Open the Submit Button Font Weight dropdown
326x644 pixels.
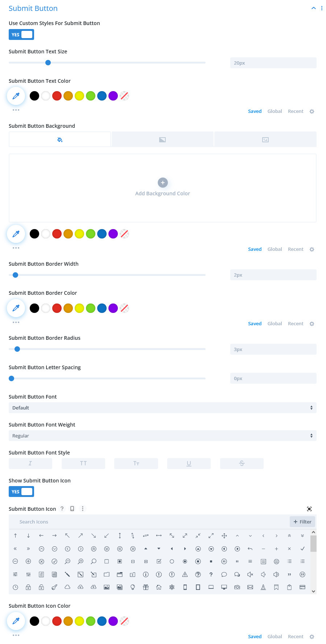(x=162, y=436)
